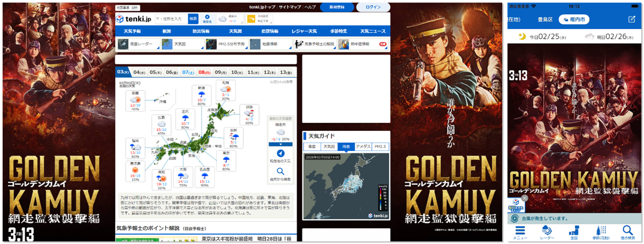Viewport: 644px width, 244px height.
Task: Open the 天気図 shortcut with map thumbnail
Action: click(182, 44)
